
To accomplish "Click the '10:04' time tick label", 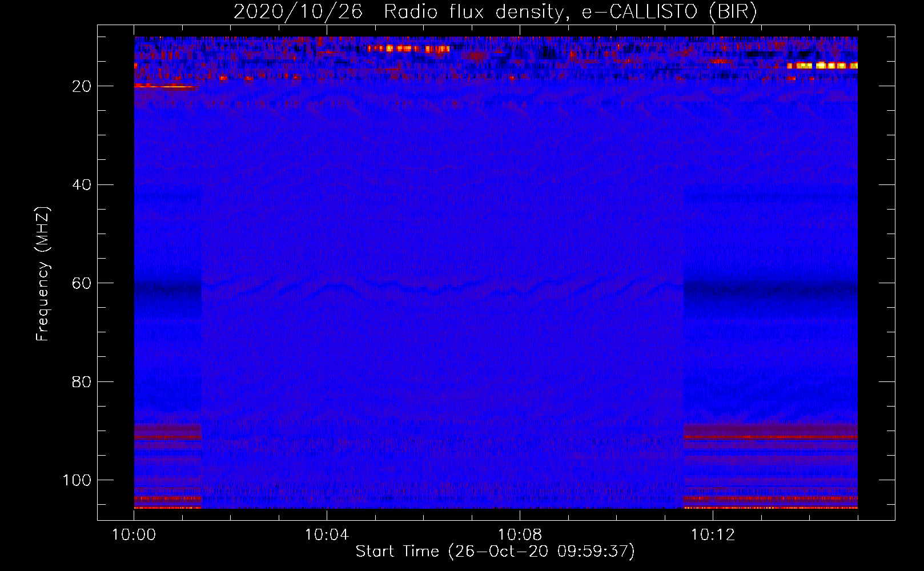I will (327, 535).
